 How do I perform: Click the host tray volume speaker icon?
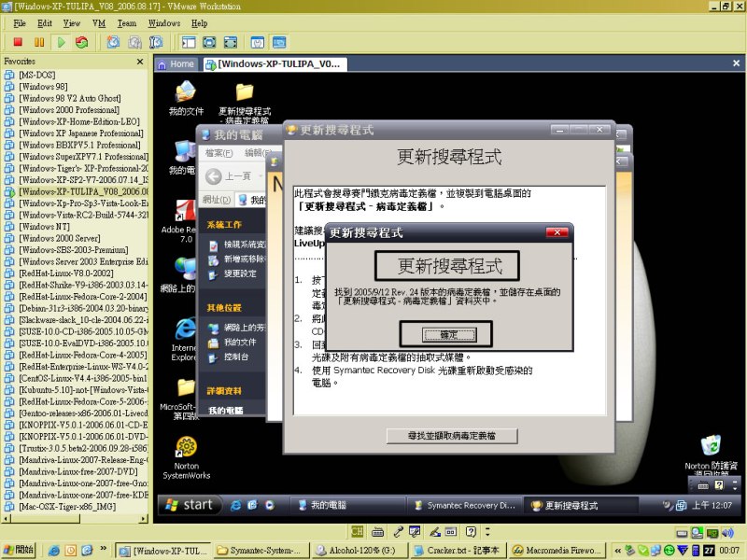coord(727,533)
